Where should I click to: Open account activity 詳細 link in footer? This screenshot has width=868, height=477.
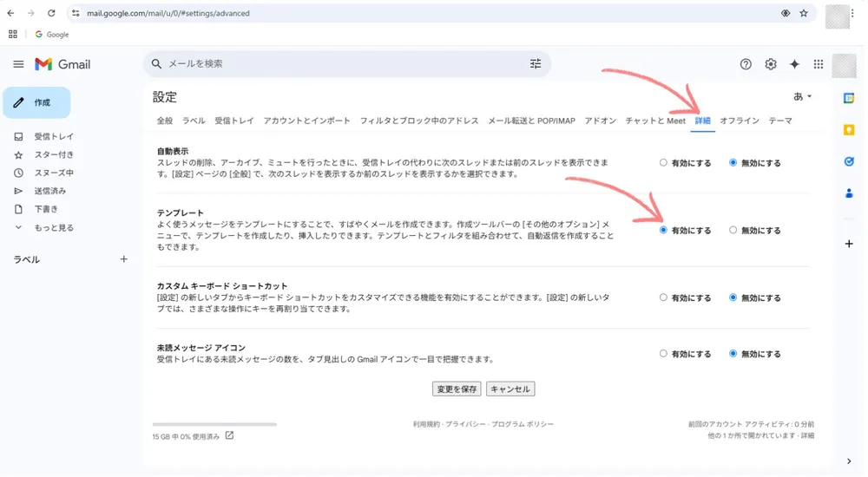tap(807, 435)
